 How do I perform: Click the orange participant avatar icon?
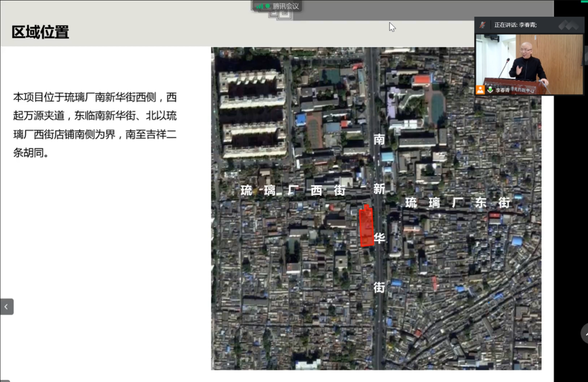coord(480,90)
